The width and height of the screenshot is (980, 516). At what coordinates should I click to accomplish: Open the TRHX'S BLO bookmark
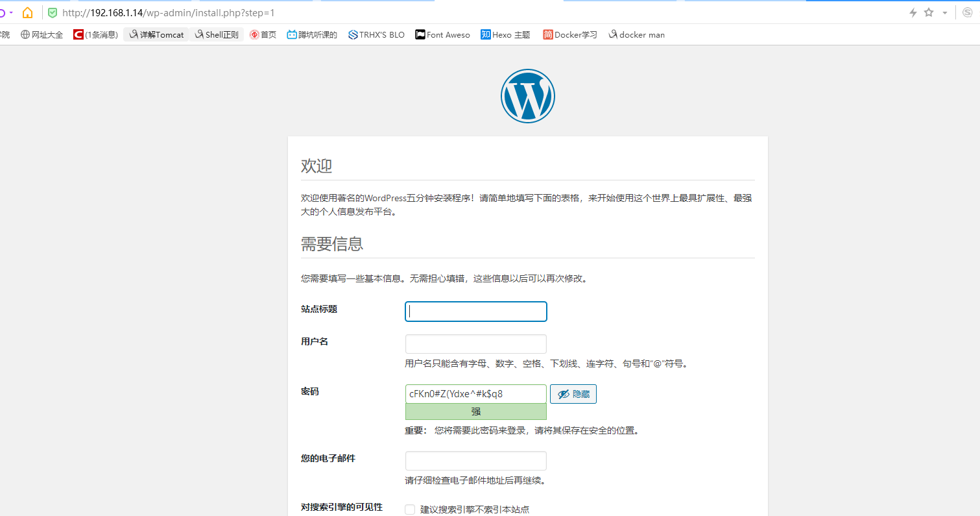(376, 34)
